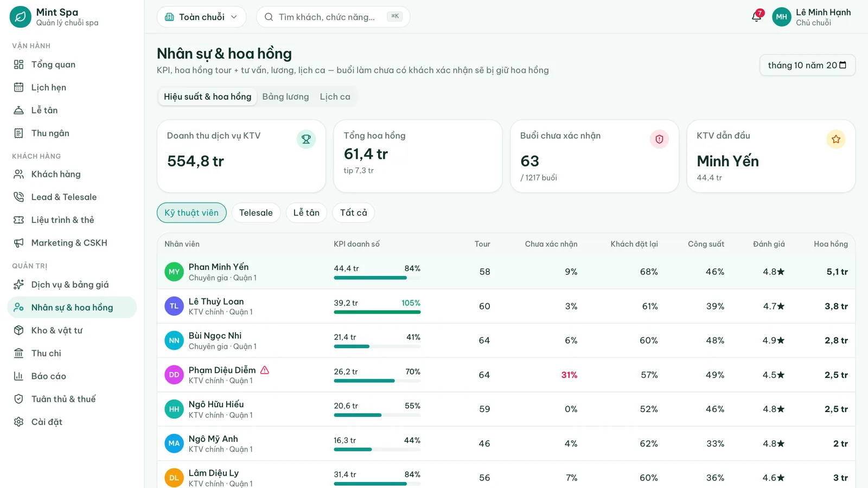The image size is (868, 488).
Task: Select the Telesale filter chip
Action: [256, 213]
